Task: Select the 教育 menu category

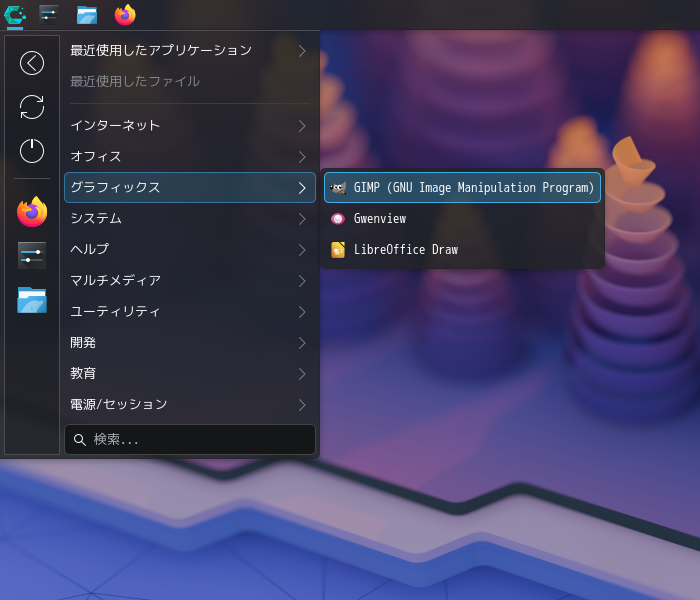Action: 190,373
